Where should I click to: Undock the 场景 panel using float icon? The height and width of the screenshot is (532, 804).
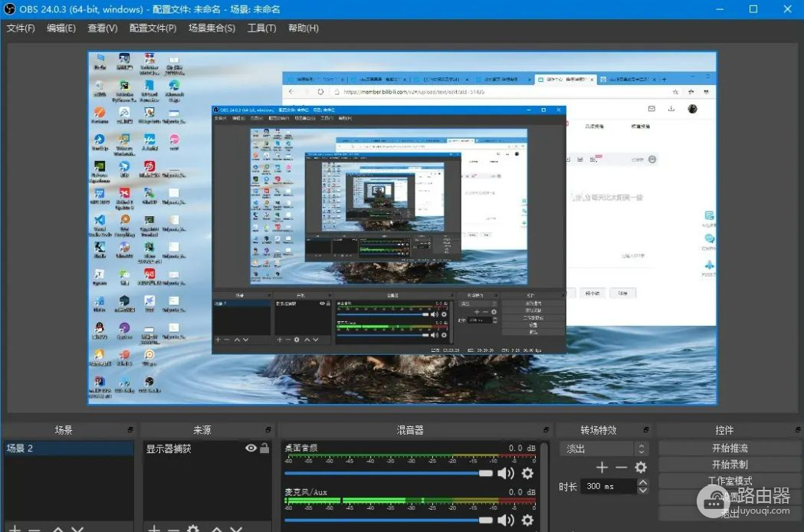130,430
